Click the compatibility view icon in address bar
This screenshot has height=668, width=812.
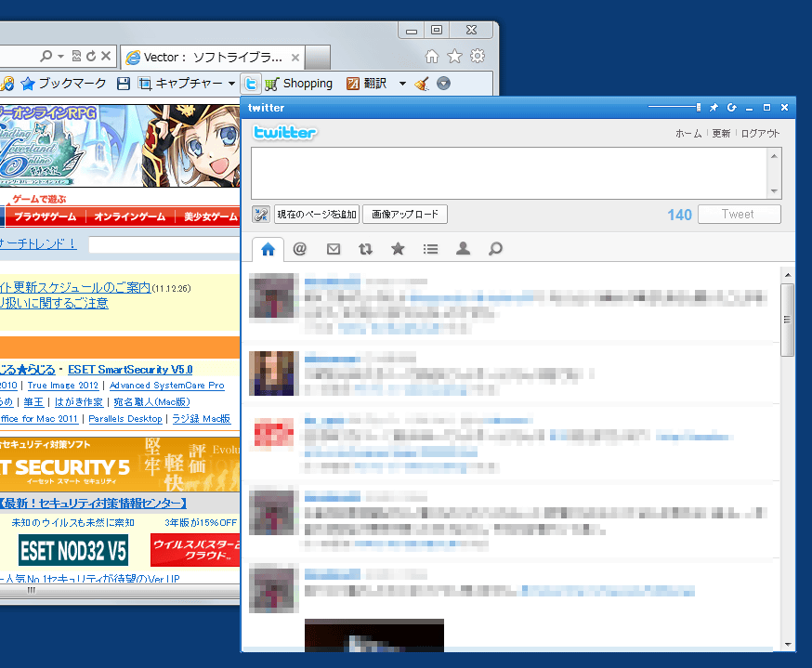pos(76,56)
